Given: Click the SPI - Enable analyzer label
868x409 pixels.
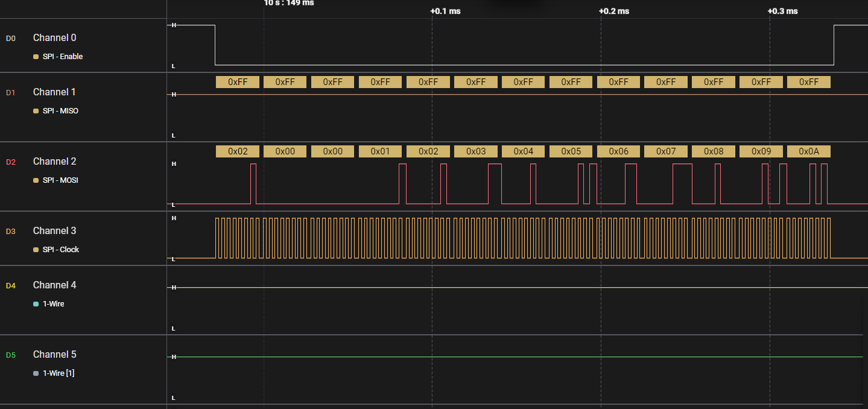Looking at the screenshot, I should [x=63, y=56].
